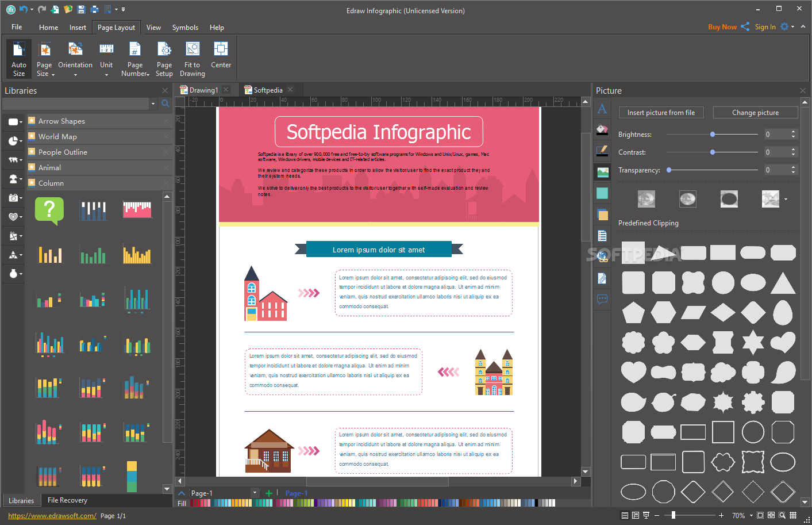The image size is (812, 525).
Task: Open the 70% zoom level dropdown
Action: pos(751,516)
